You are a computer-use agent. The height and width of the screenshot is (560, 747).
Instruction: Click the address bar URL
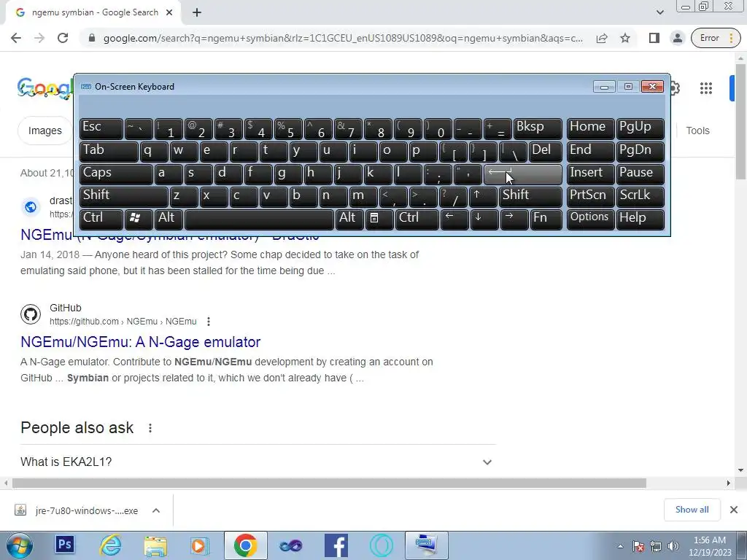tap(343, 38)
